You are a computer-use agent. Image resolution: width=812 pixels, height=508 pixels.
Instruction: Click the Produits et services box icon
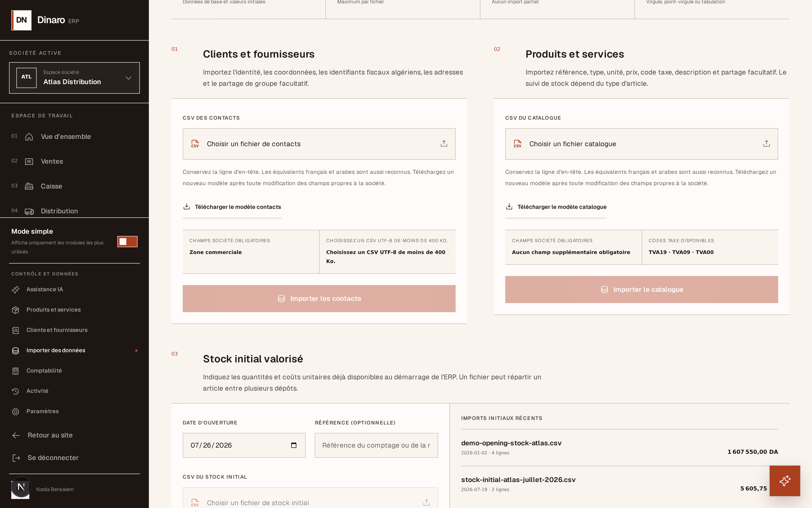(x=16, y=310)
